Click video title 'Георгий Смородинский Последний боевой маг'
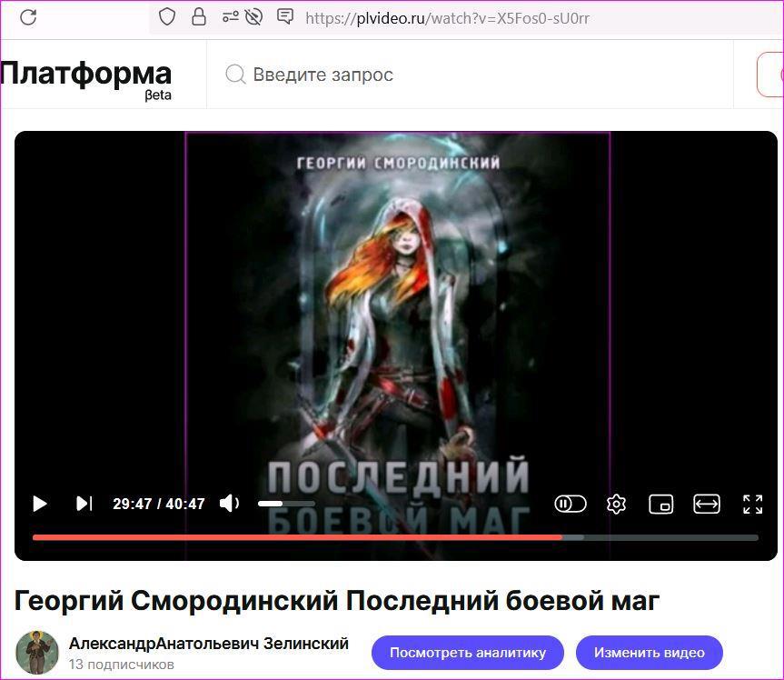This screenshot has width=784, height=680. pyautogui.click(x=336, y=600)
